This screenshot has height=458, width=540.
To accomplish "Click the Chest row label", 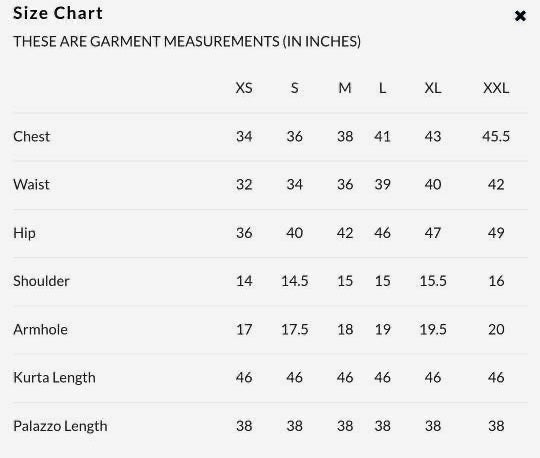I will 31,136.
